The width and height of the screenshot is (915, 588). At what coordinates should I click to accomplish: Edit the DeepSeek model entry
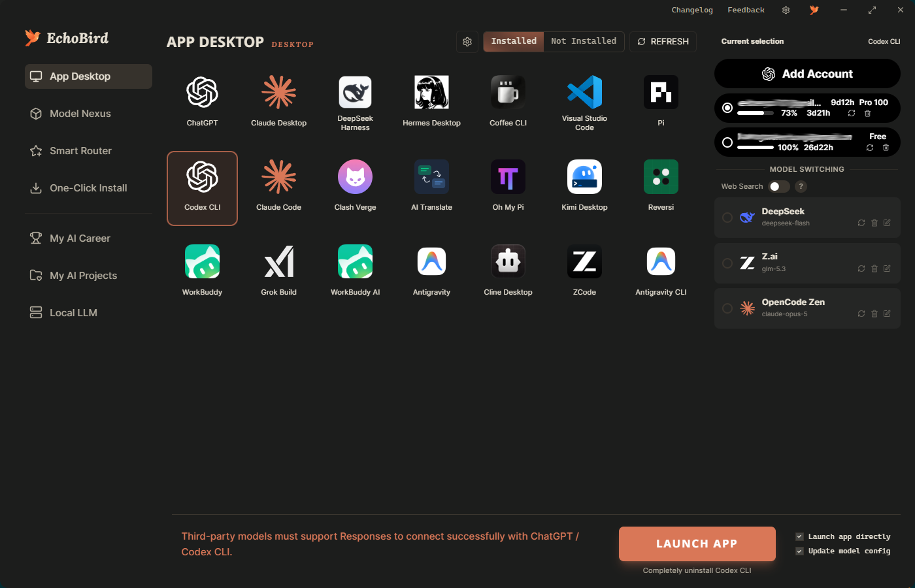point(887,223)
